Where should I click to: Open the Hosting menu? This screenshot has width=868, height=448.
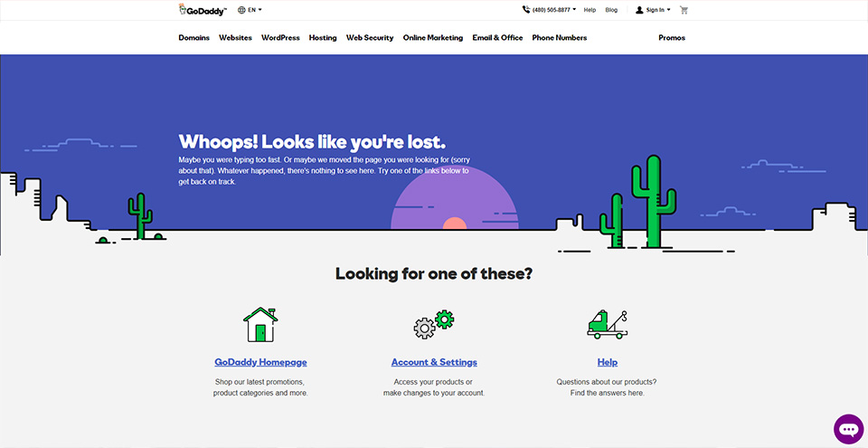323,38
